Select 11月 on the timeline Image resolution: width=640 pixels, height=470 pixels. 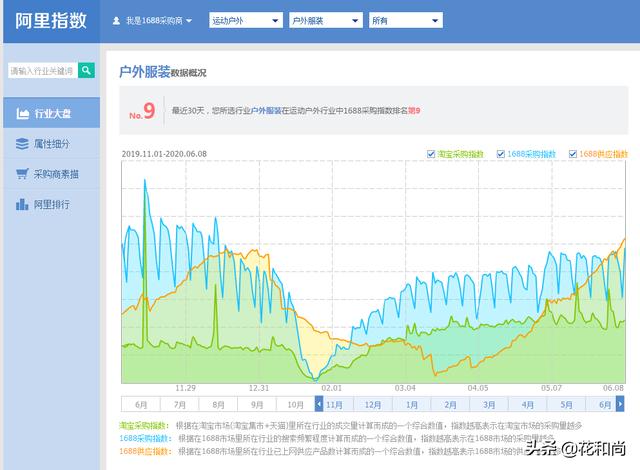(x=334, y=404)
